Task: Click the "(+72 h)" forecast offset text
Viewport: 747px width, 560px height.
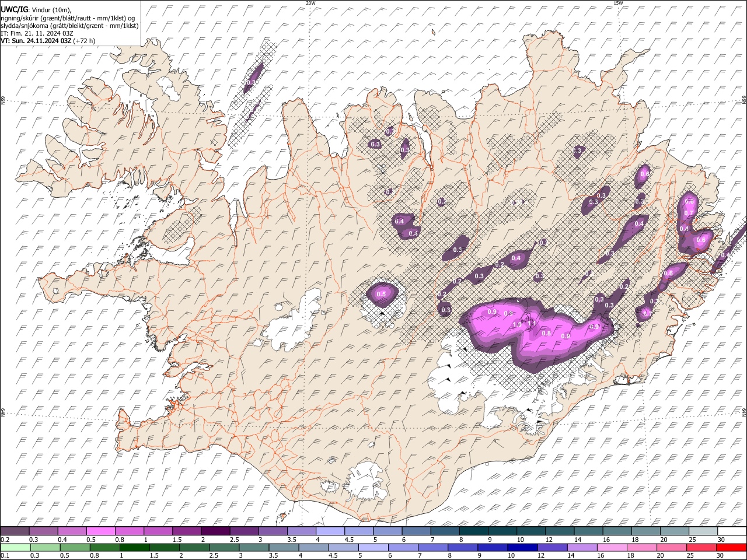Action: 85,41
